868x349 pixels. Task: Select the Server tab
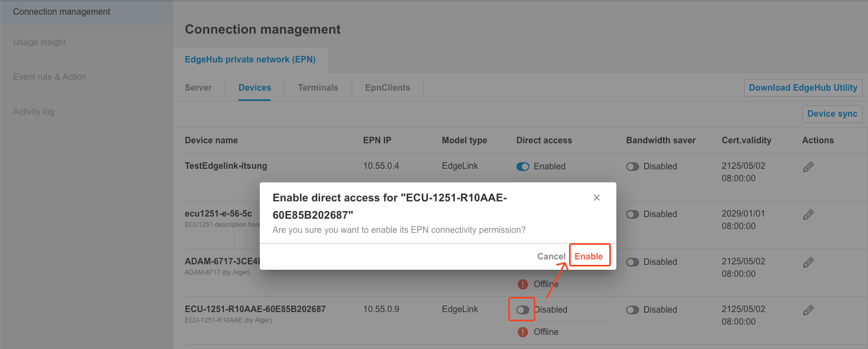tap(198, 87)
